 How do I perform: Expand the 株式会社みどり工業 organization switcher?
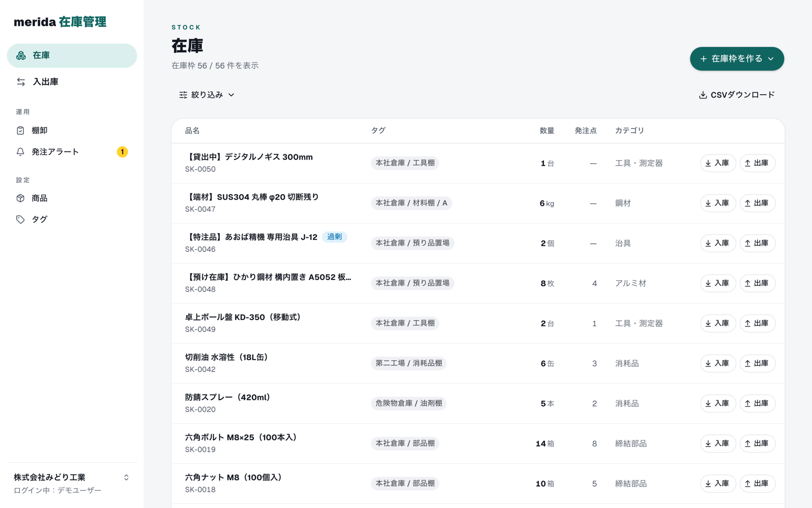pos(126,478)
